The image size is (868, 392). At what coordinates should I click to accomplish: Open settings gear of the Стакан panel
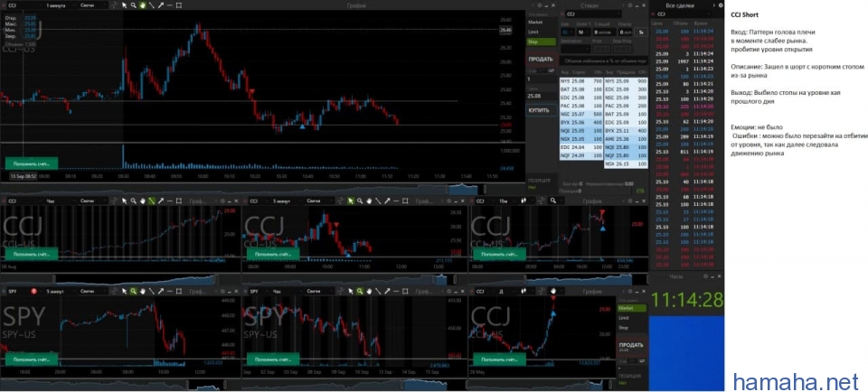[x=629, y=5]
